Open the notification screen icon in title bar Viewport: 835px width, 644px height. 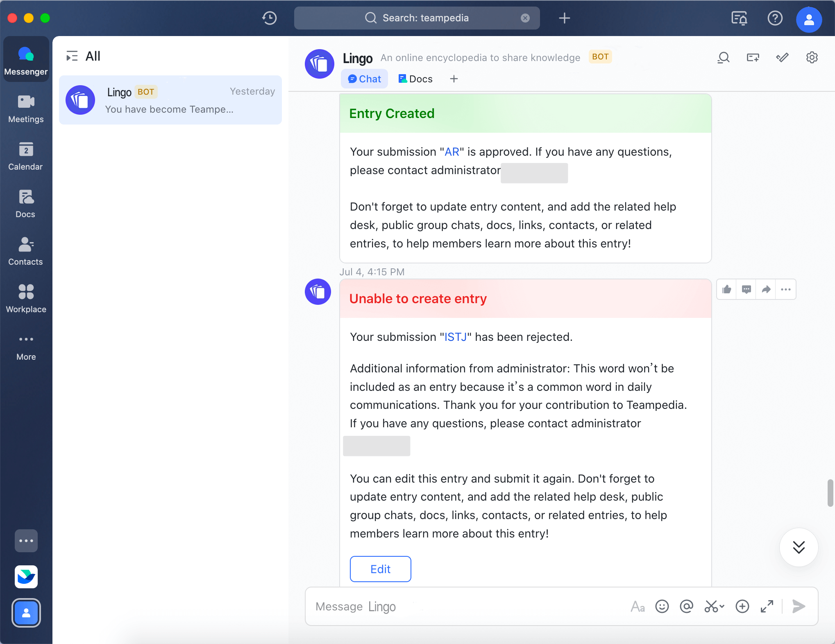[740, 18]
